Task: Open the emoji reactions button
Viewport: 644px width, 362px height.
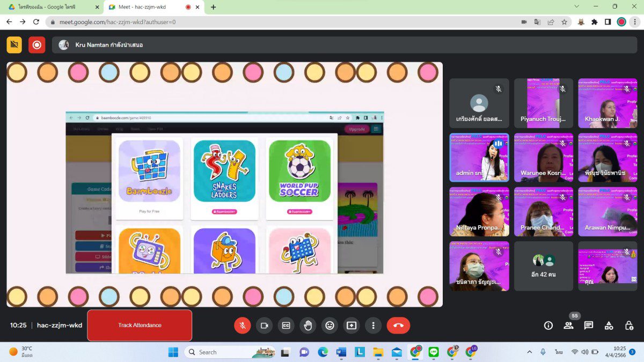Action: click(x=330, y=325)
